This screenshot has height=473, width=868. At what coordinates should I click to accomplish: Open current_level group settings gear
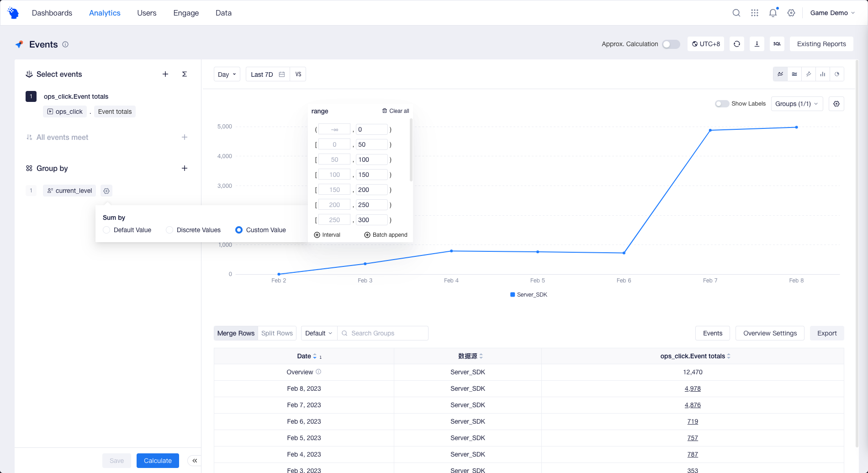[x=106, y=191]
